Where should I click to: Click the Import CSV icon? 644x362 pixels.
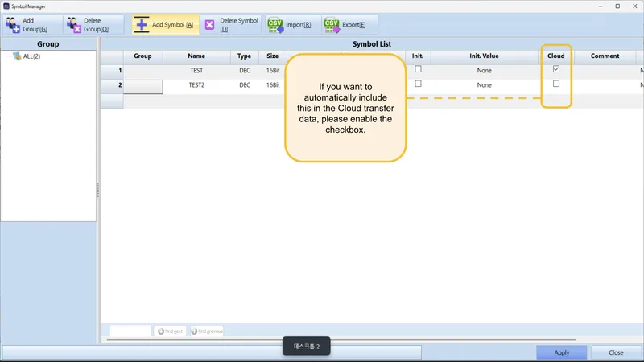[x=275, y=25]
